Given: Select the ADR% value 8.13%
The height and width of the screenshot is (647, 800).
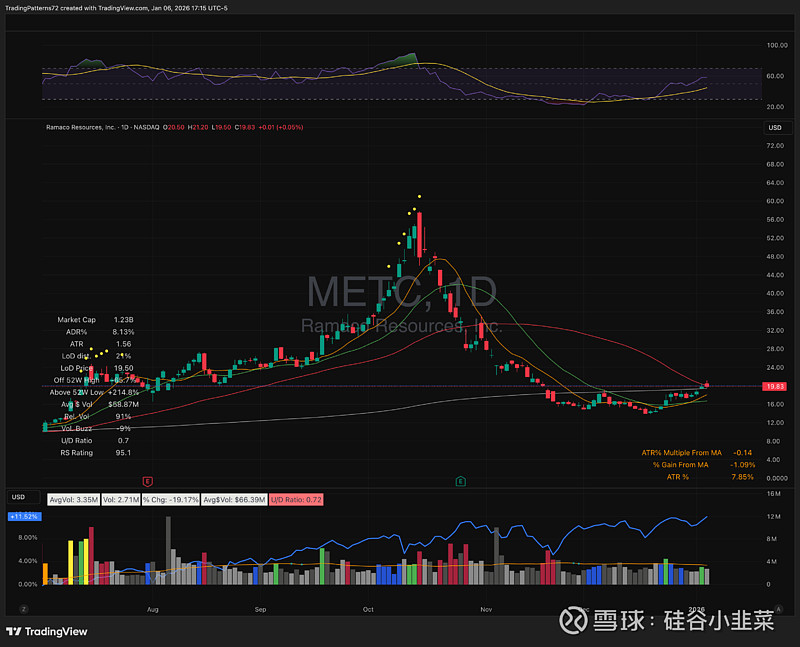Looking at the screenshot, I should pos(123,332).
